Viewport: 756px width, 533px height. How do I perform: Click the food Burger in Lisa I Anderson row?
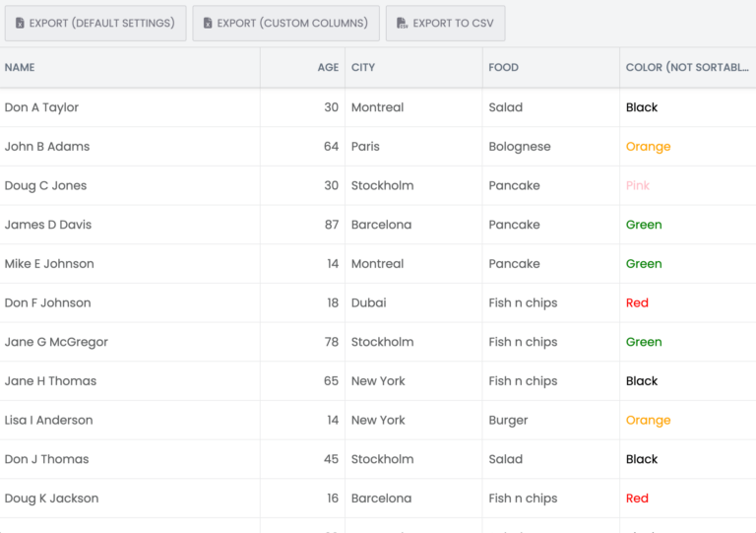[508, 420]
